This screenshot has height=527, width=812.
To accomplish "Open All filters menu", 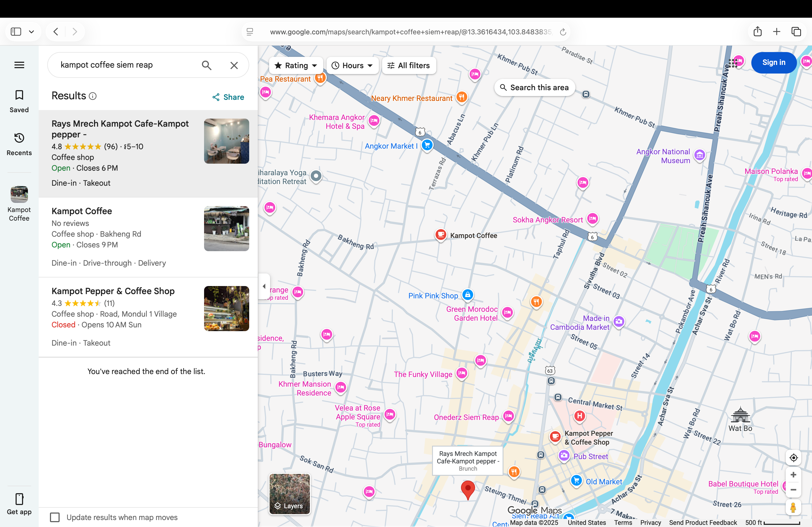I will point(409,65).
